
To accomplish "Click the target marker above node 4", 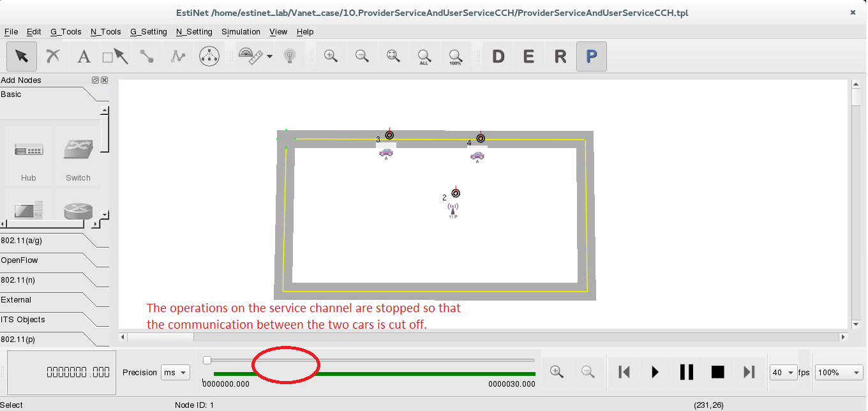I will (x=481, y=138).
